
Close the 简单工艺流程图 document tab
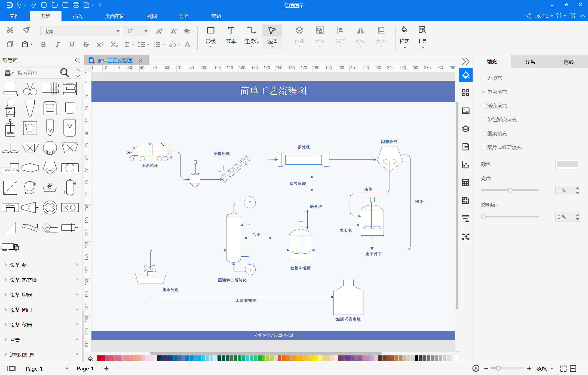tap(140, 60)
